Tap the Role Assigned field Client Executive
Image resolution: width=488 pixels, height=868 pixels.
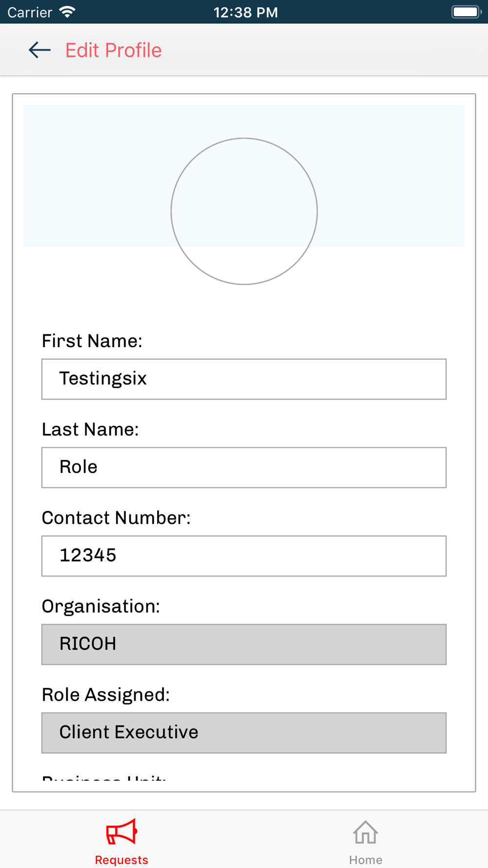(x=244, y=733)
